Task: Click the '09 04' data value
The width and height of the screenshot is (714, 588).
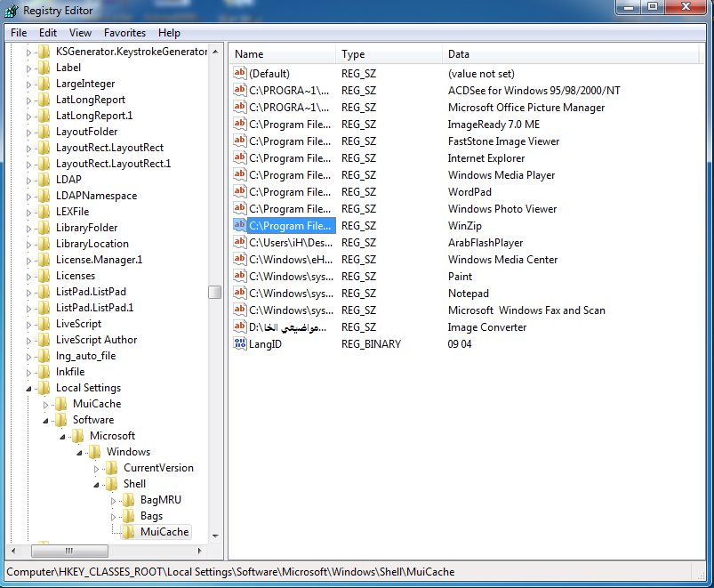Action: click(x=460, y=344)
